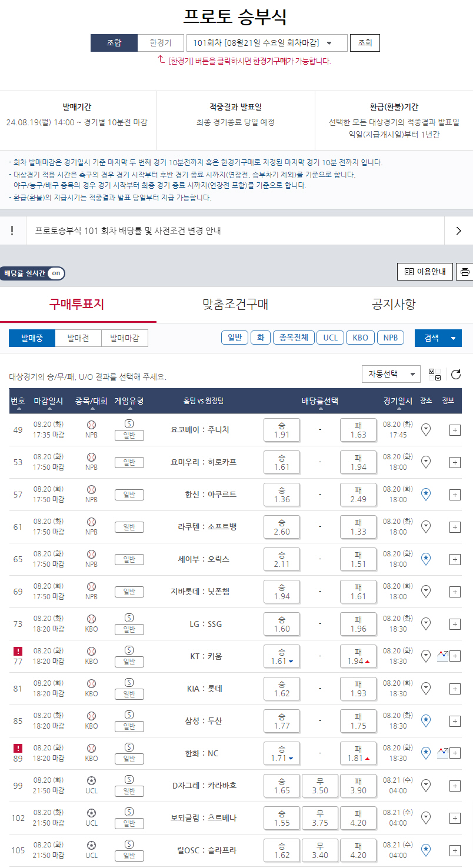Select 승 1.60 for LG vs SSG

282,624
